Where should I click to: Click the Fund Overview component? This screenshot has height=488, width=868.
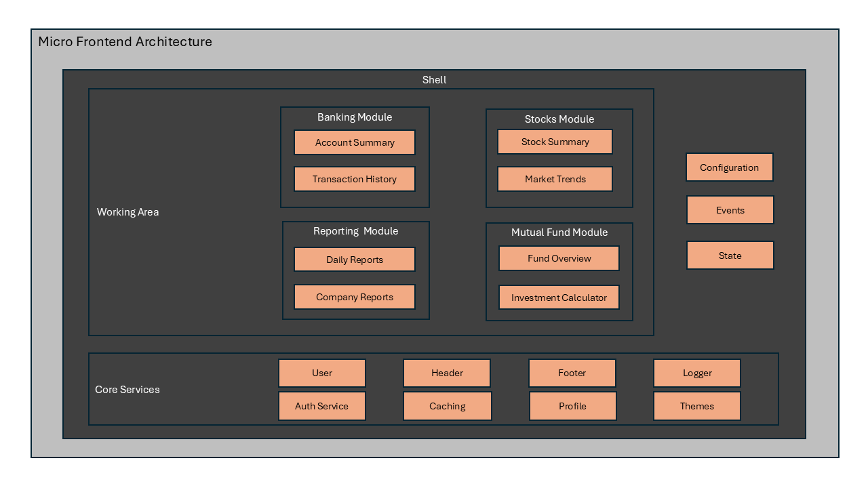(x=559, y=258)
